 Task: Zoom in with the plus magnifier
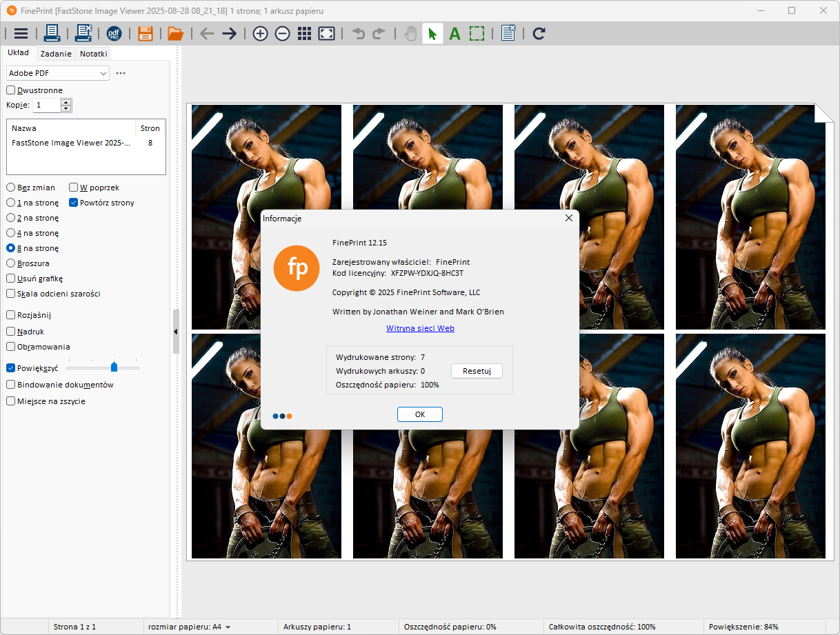click(260, 33)
